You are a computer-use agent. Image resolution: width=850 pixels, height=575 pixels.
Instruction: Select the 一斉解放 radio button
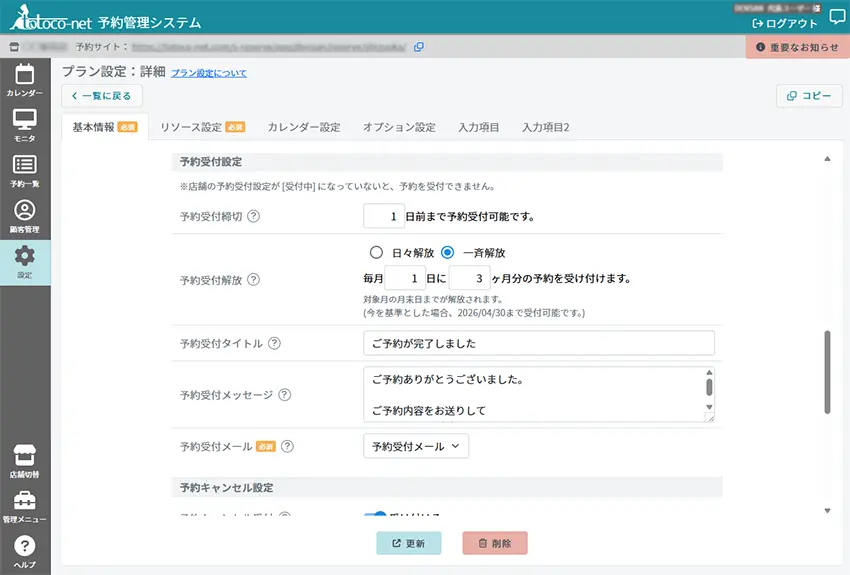pyautogui.click(x=448, y=253)
